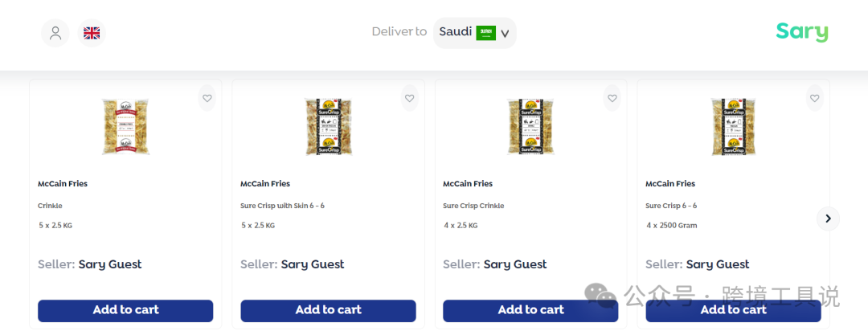Image resolution: width=868 pixels, height=331 pixels.
Task: View the fourth product's Sure Crisp image
Action: click(x=733, y=126)
